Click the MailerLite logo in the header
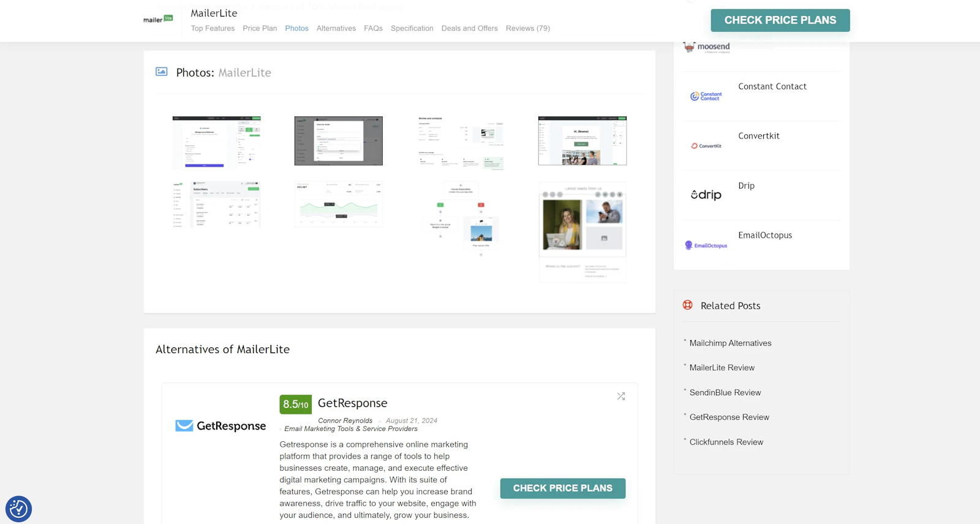The width and height of the screenshot is (980, 524). [x=158, y=19]
